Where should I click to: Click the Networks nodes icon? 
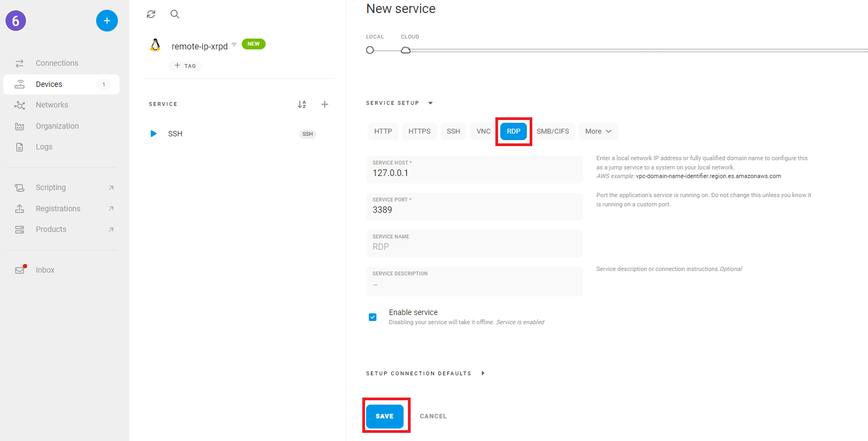tap(20, 105)
